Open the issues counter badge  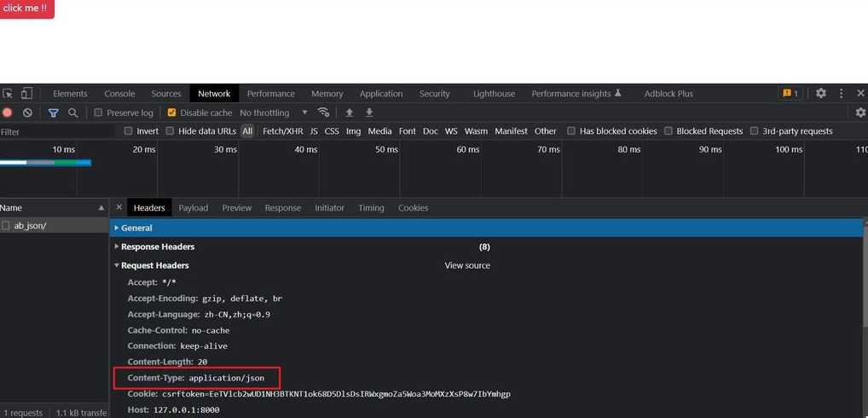click(790, 94)
